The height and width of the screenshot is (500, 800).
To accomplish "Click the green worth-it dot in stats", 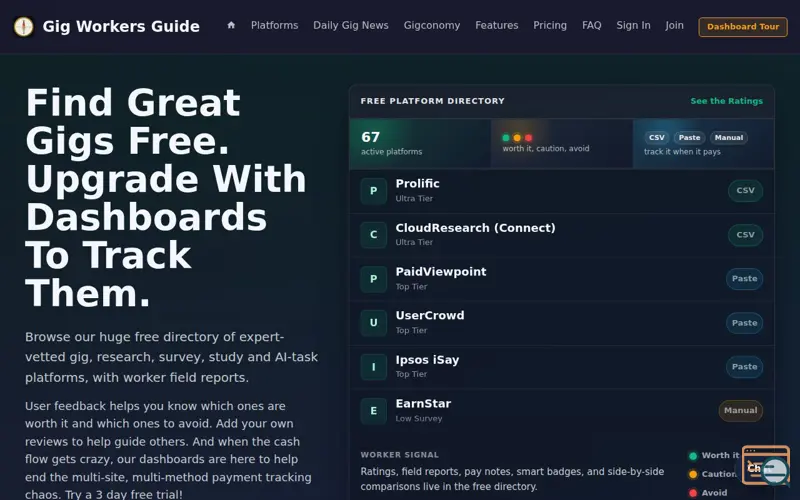I will click(506, 138).
